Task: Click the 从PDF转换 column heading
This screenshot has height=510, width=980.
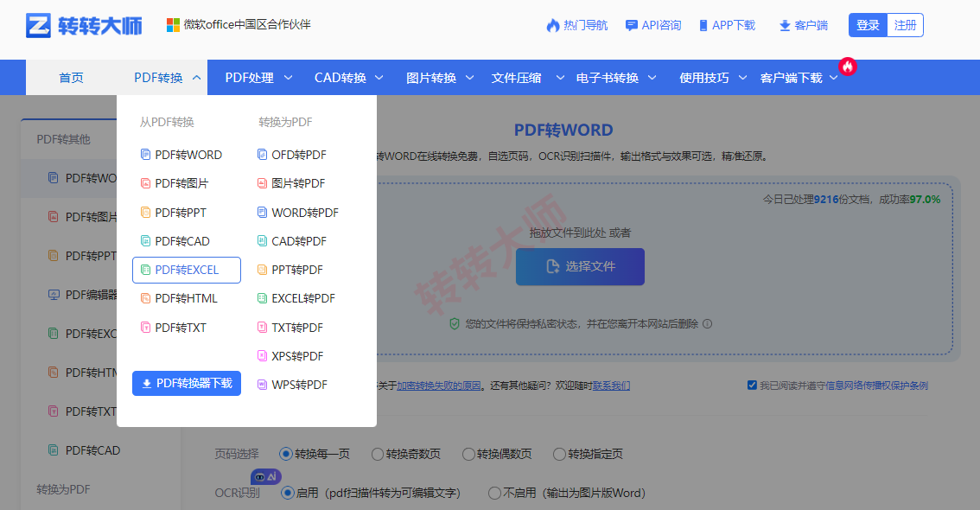Action: [x=167, y=122]
